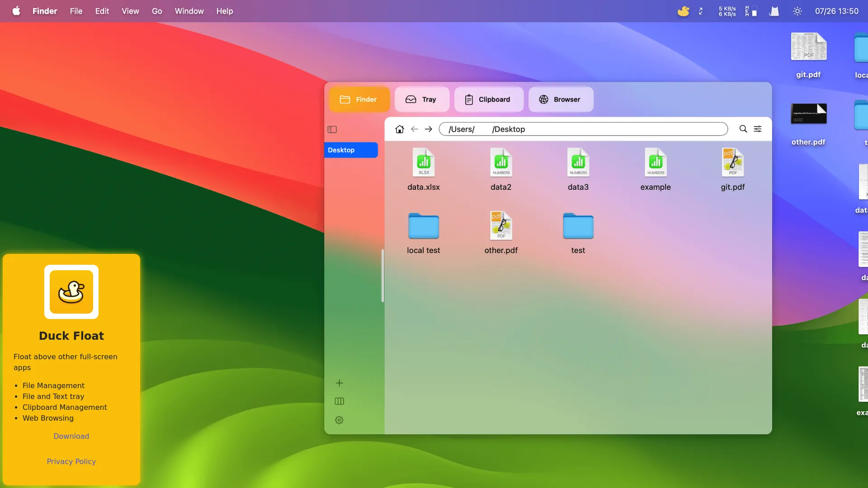
Task: Select the test folder icon
Action: click(x=578, y=226)
